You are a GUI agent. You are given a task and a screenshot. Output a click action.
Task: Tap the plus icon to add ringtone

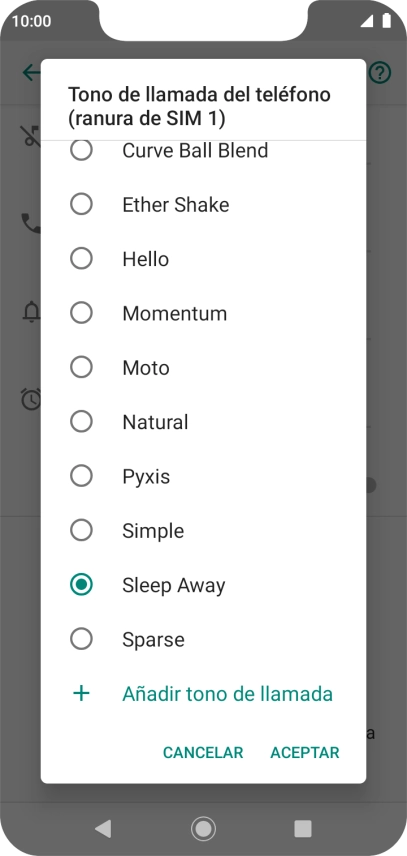click(81, 694)
